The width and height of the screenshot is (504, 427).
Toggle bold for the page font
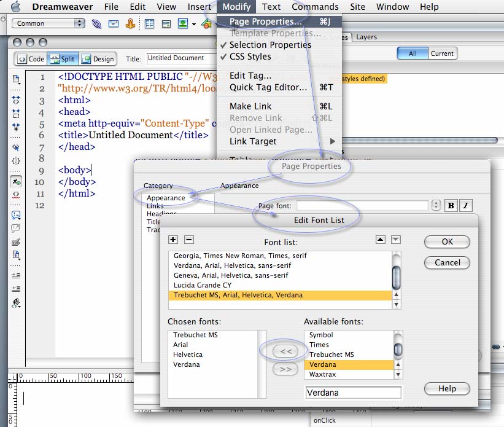[x=451, y=206]
